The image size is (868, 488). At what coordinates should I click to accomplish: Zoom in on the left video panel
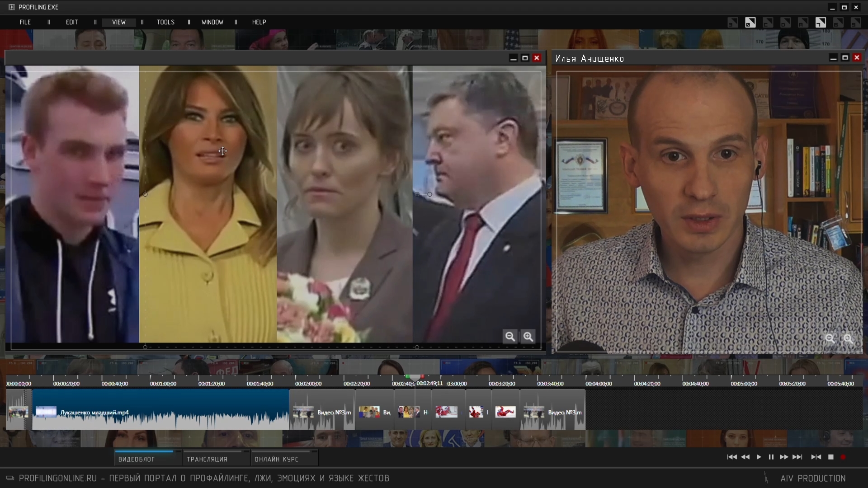click(x=528, y=337)
